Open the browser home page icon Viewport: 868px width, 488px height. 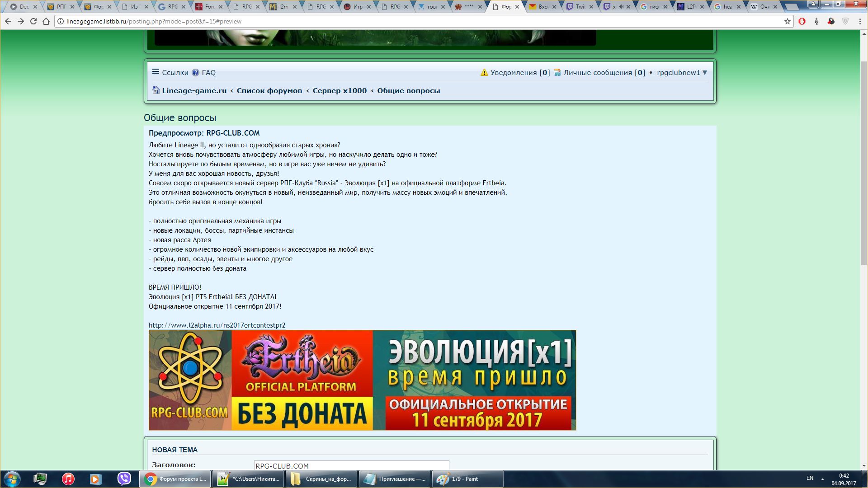click(x=46, y=21)
